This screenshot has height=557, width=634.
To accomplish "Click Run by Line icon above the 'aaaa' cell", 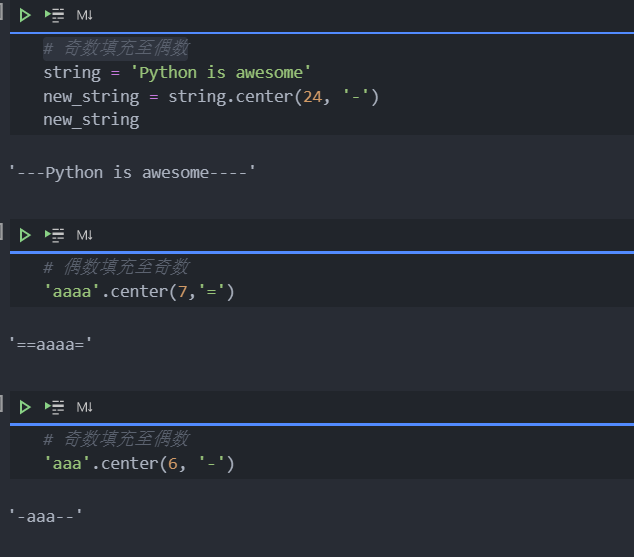I will click(54, 235).
